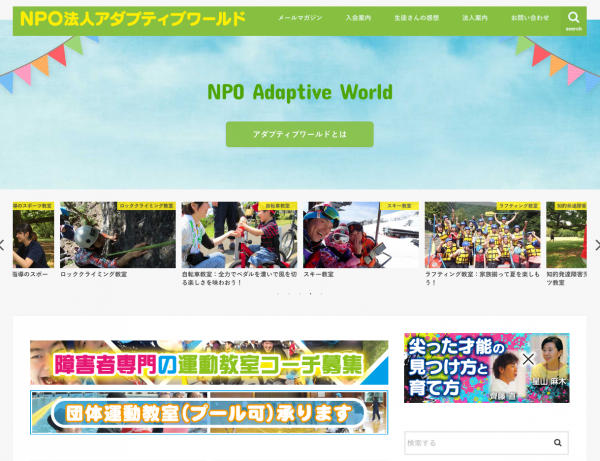Show next carousel slide arrow
The height and width of the screenshot is (461, 600).
point(598,245)
